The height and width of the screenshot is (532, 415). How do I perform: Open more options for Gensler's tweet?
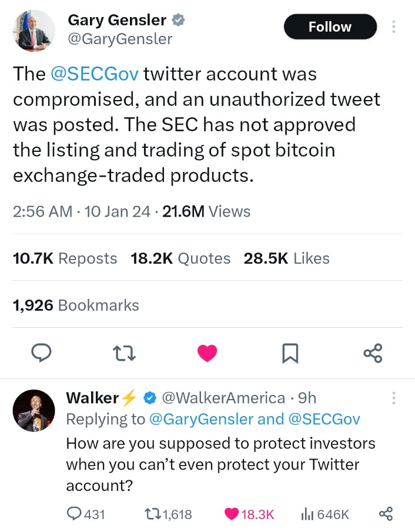tap(393, 27)
